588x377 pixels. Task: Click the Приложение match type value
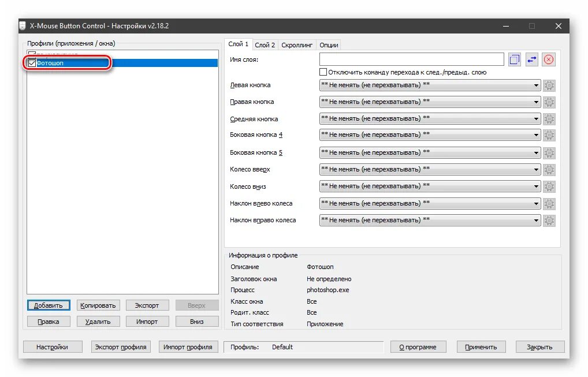tap(325, 324)
